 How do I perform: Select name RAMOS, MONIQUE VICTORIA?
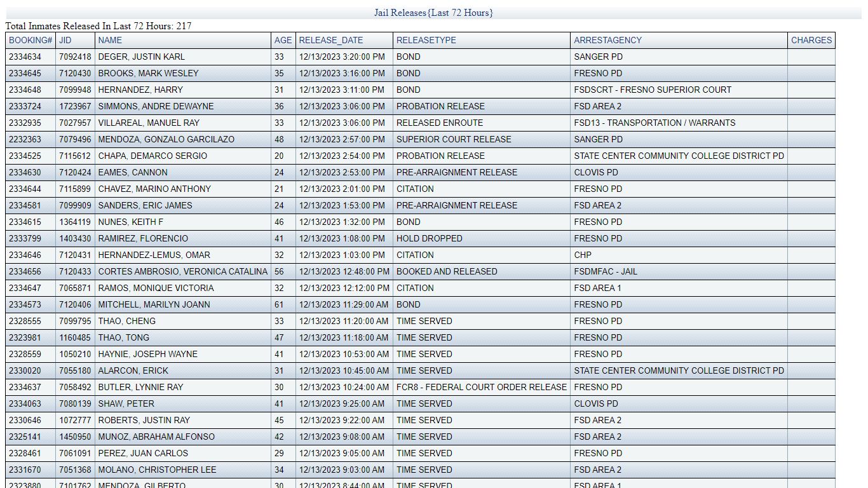click(x=156, y=288)
